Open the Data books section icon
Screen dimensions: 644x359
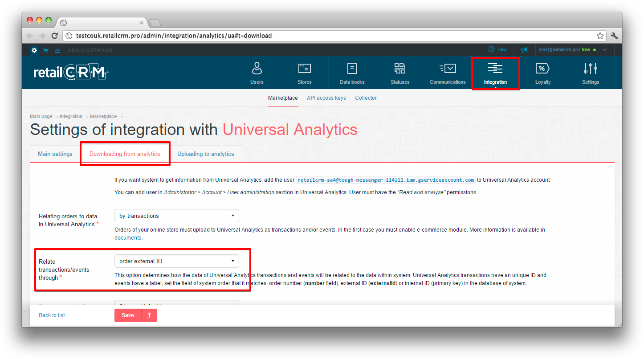pyautogui.click(x=352, y=68)
